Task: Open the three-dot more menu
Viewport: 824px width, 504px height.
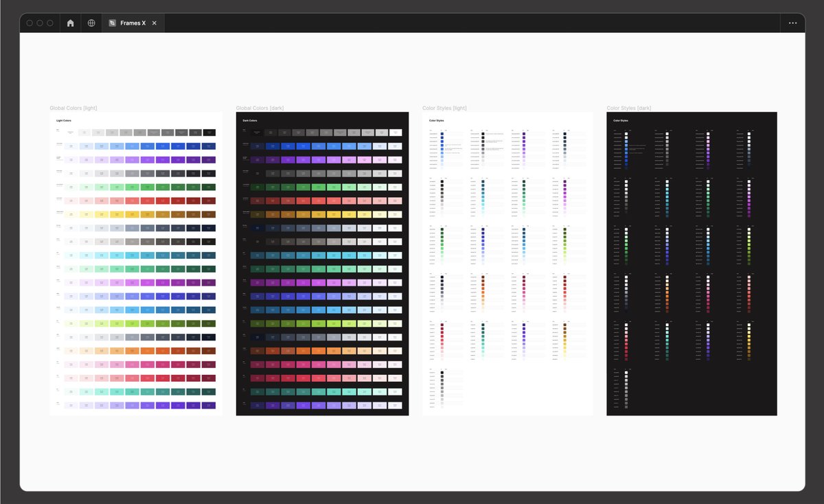Action: [793, 23]
